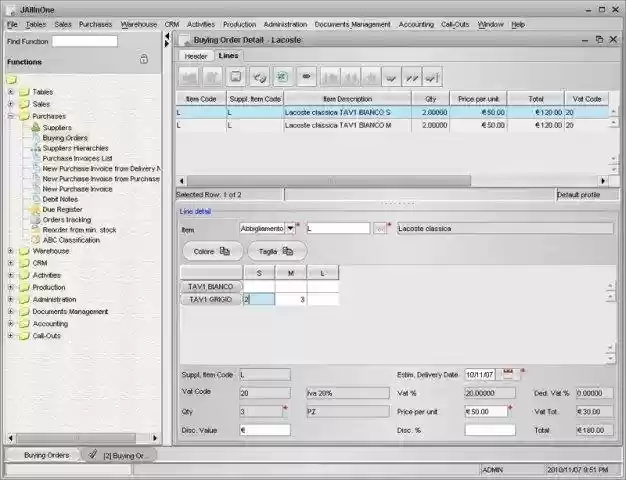Focus the Find Function input field
Screen dimensions: 626x480
[85, 41]
